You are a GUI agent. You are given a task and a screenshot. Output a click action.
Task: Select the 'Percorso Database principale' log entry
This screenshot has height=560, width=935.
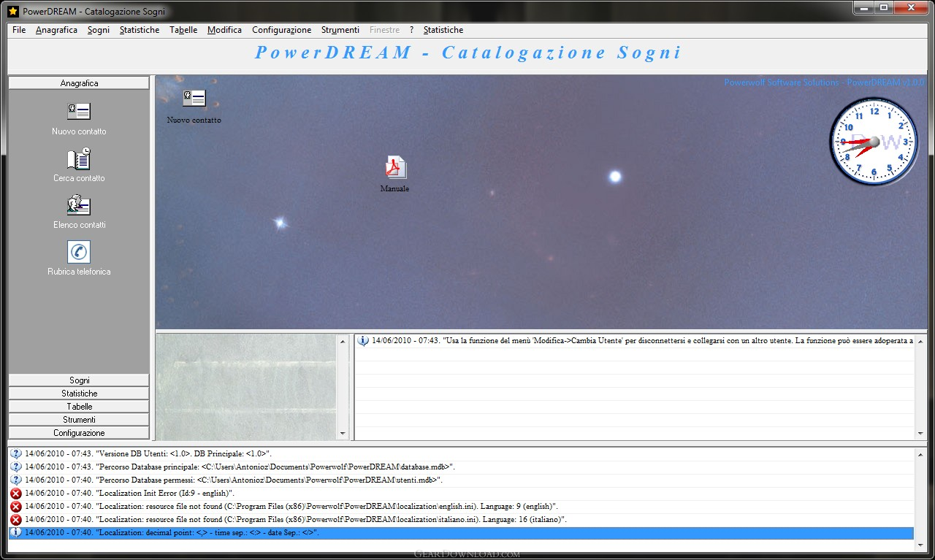462,467
